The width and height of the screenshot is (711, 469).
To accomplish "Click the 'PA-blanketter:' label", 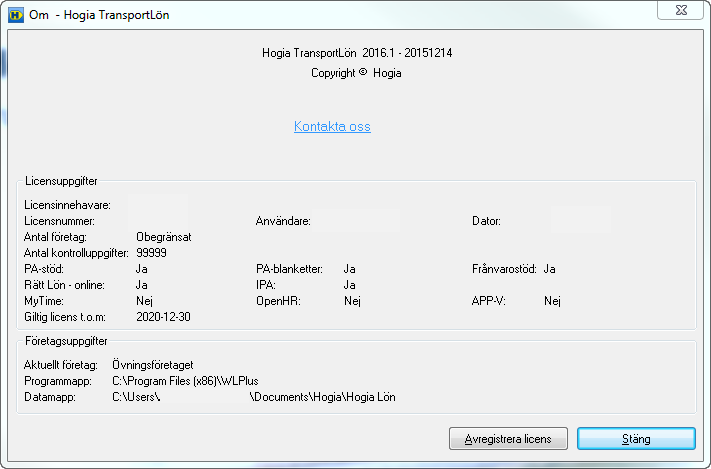I will click(289, 269).
